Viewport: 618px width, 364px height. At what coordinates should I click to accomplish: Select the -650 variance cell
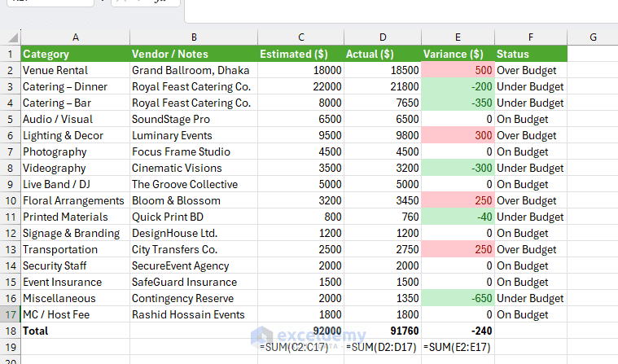coord(458,299)
